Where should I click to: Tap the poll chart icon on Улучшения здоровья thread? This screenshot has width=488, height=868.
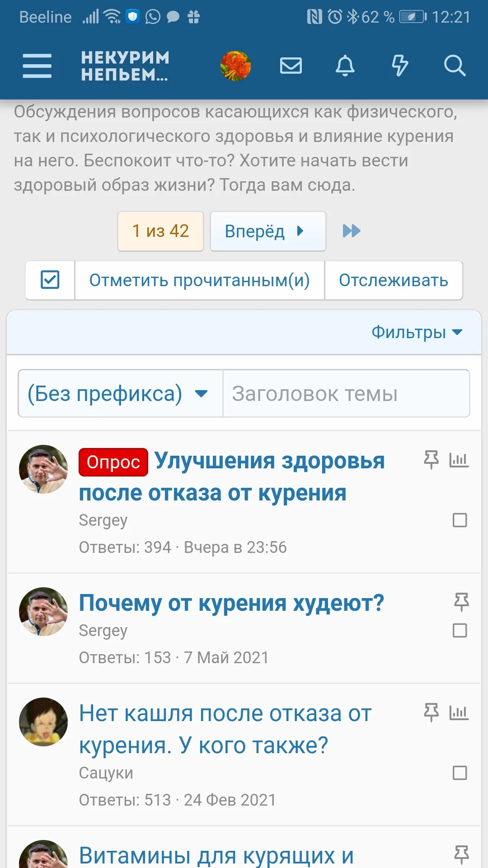tap(459, 460)
